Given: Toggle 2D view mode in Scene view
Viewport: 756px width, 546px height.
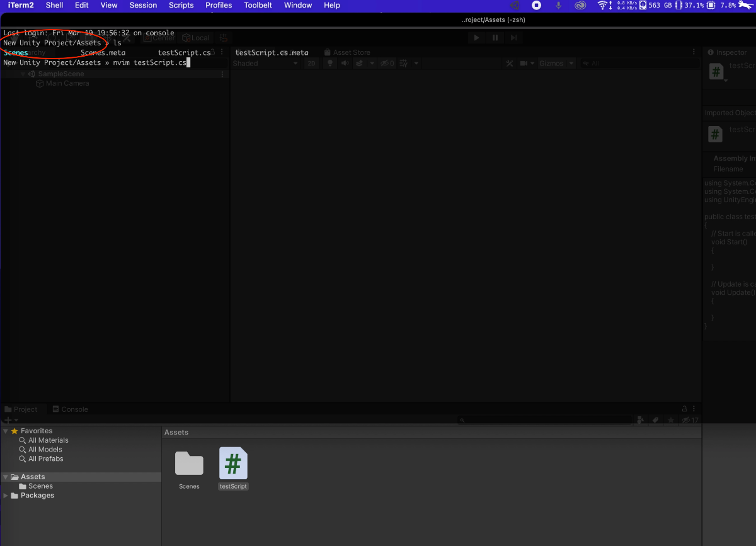Looking at the screenshot, I should coord(311,64).
